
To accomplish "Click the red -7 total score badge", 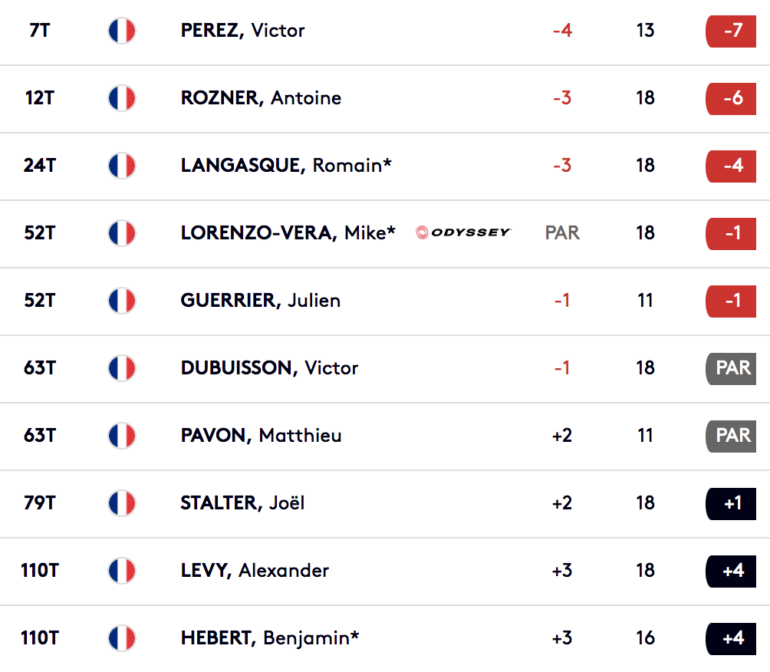I will [x=731, y=31].
